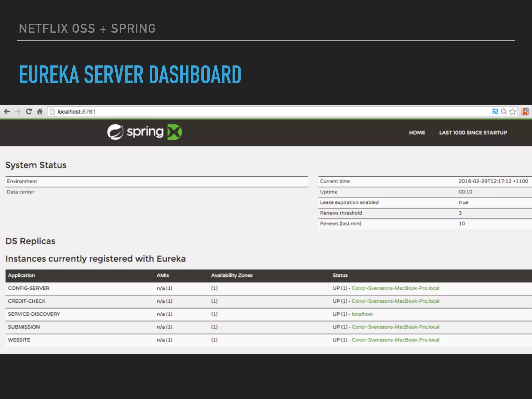532x399 pixels.
Task: Open LAST 1000 SINCE STARTUP menu item
Action: [473, 132]
